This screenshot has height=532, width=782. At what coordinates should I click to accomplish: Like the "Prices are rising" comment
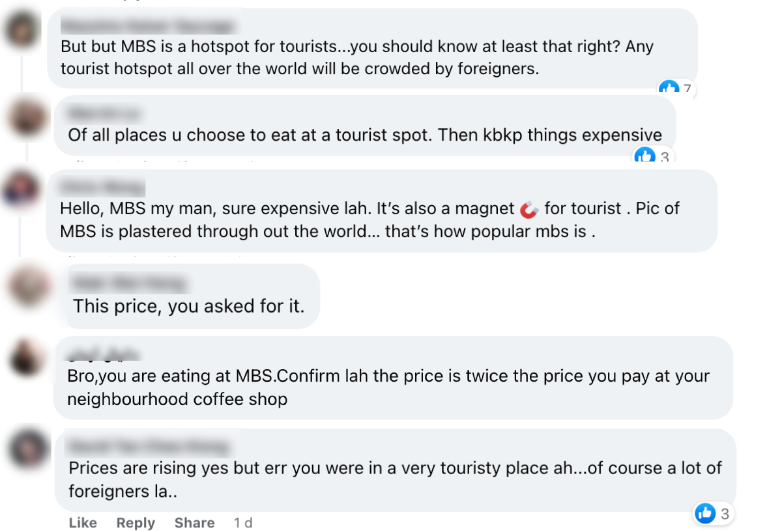pos(83,523)
